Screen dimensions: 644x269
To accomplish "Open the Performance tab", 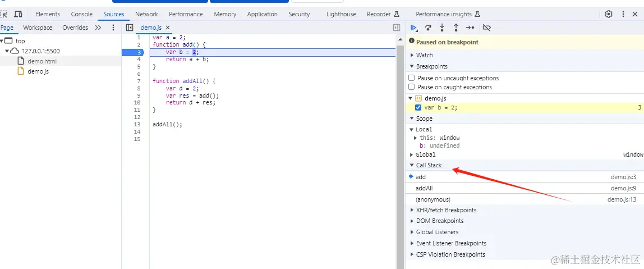I will click(x=186, y=14).
